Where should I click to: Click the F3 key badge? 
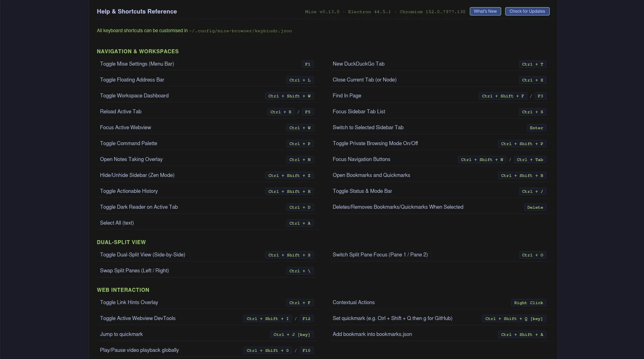point(540,96)
